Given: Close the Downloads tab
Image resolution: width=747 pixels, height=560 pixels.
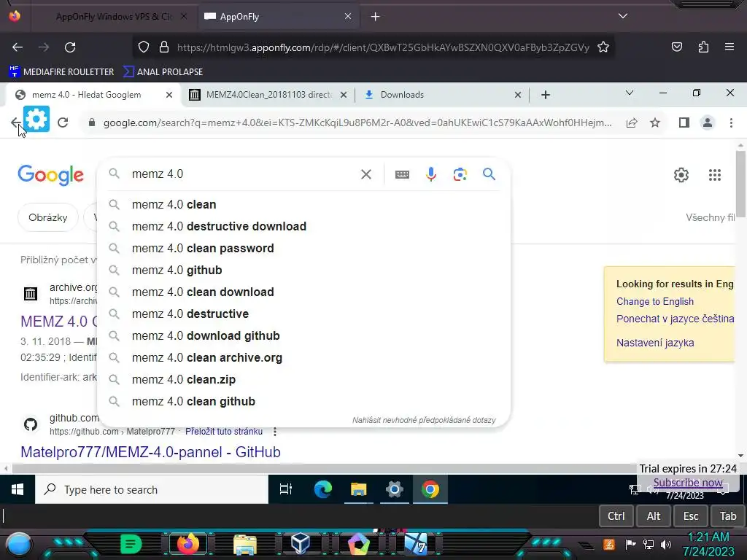Looking at the screenshot, I should tap(518, 95).
